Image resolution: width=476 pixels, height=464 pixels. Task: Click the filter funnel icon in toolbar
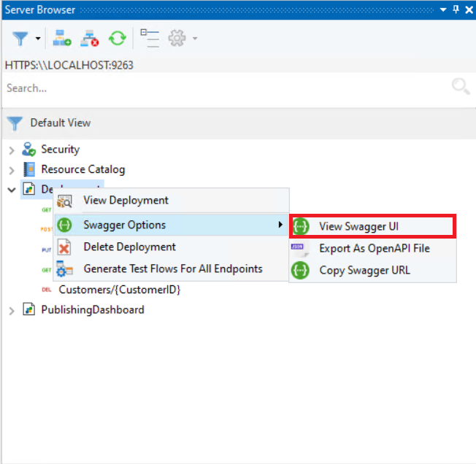[x=21, y=38]
